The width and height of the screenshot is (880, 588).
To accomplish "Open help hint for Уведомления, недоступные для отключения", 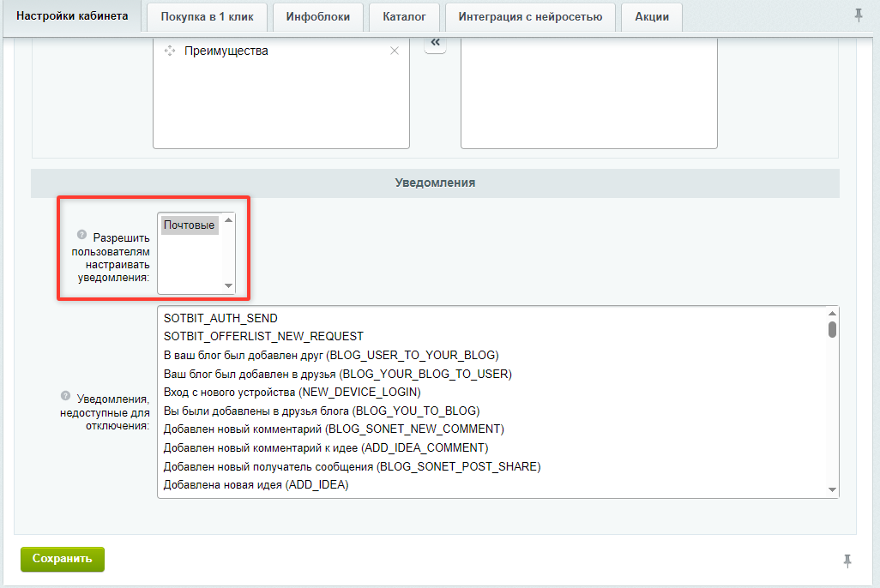I will pyautogui.click(x=66, y=395).
